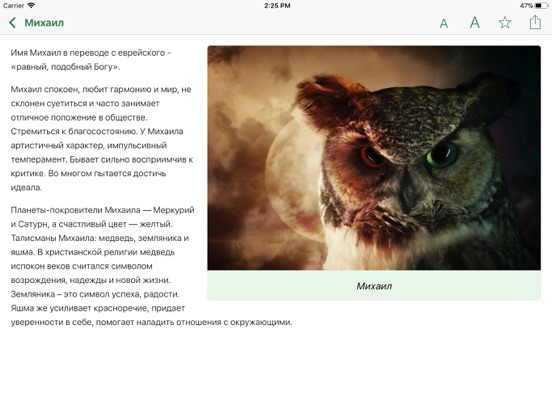The height and width of the screenshot is (414, 552).
Task: Toggle the favorite star for this name
Action: coord(505,23)
